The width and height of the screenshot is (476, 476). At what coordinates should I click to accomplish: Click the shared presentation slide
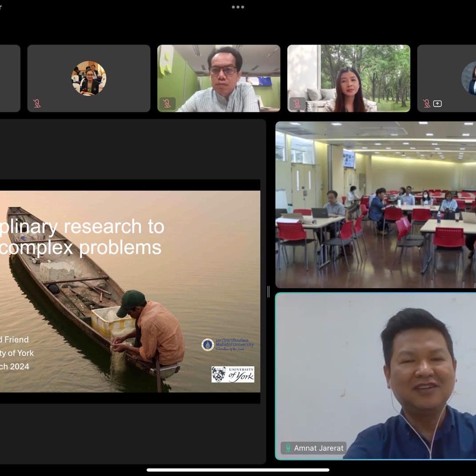[x=129, y=291]
